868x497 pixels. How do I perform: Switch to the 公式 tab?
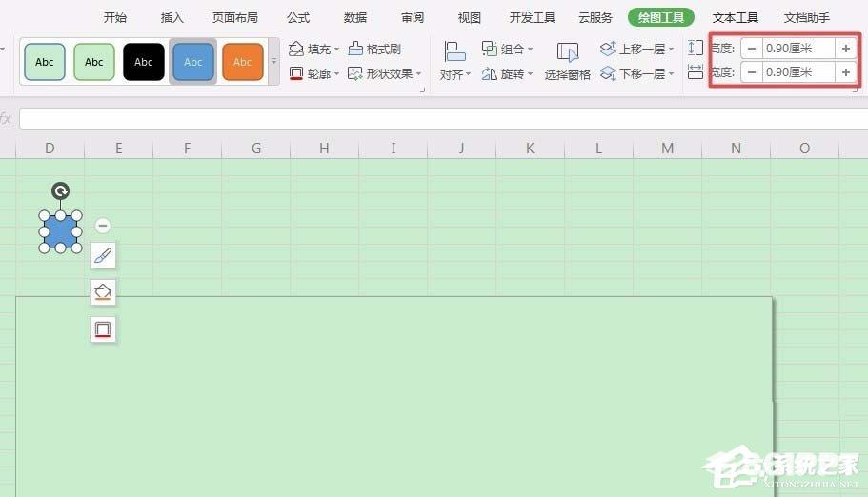[x=298, y=18]
